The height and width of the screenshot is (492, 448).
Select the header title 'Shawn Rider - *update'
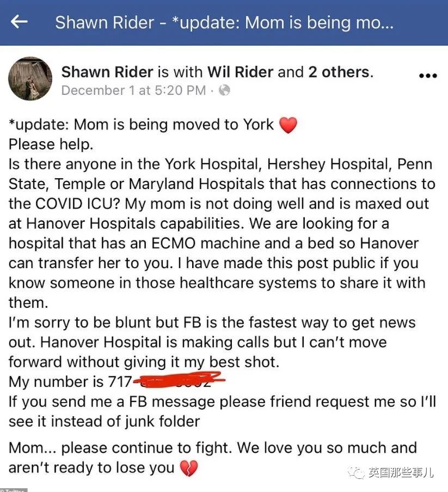[224, 22]
